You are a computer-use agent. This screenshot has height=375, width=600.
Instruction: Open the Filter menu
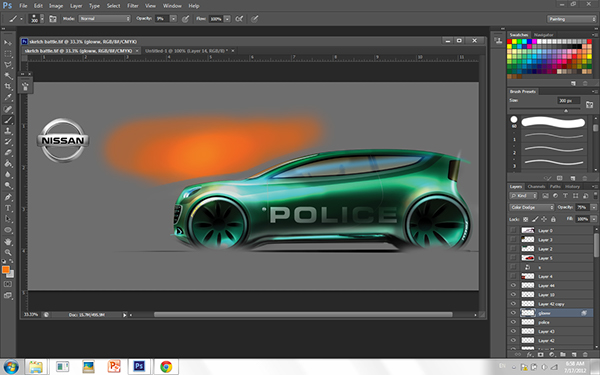click(133, 6)
